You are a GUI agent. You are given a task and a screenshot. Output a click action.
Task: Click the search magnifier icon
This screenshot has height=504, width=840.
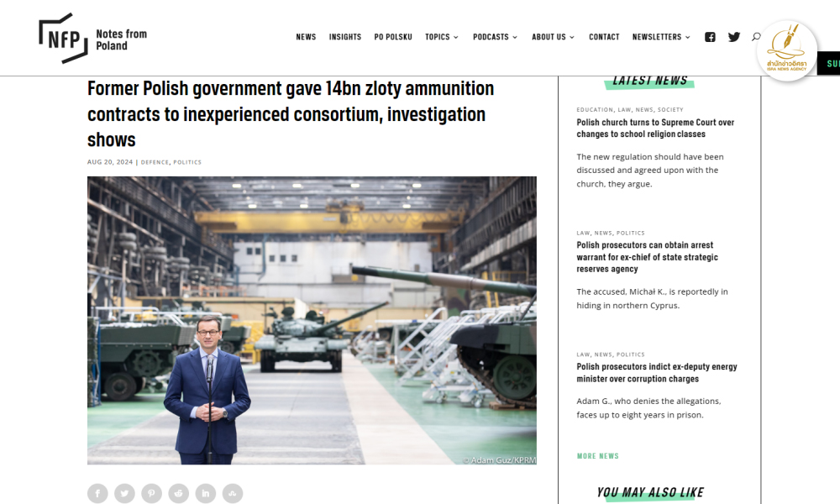(756, 37)
